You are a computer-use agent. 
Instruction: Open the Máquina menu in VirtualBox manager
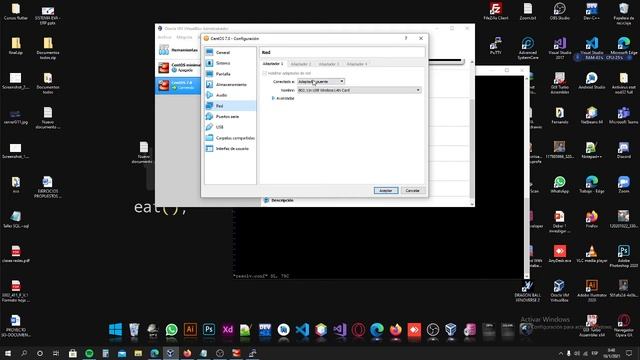coord(184,37)
